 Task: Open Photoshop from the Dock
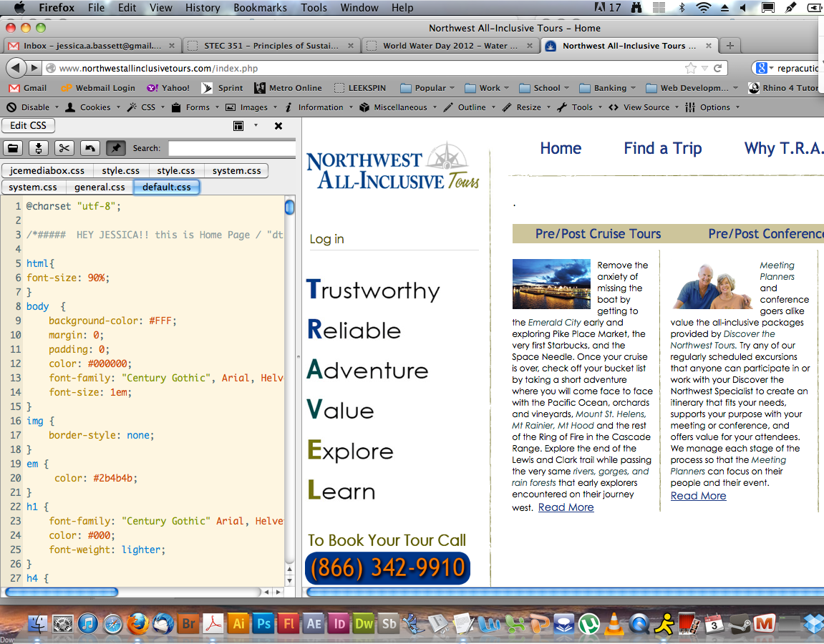[x=263, y=623]
